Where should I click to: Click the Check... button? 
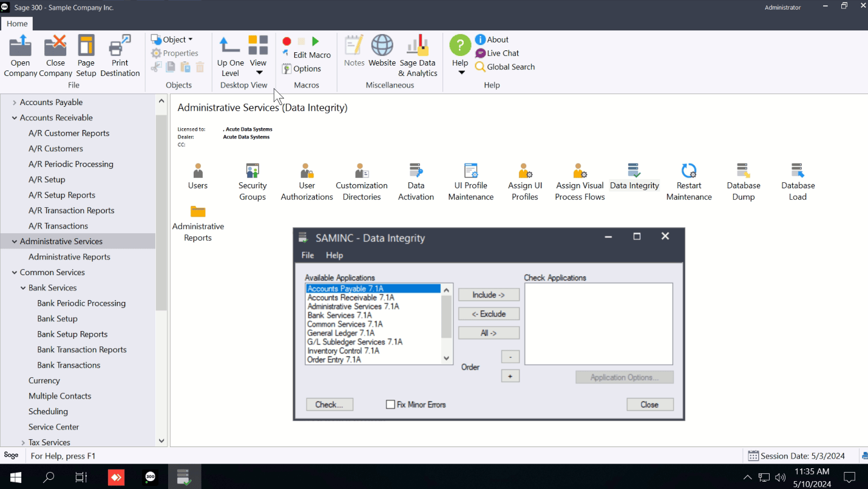click(x=330, y=405)
